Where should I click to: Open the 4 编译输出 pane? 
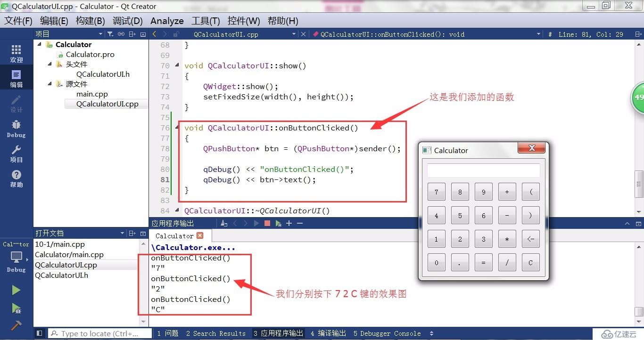[x=328, y=333]
